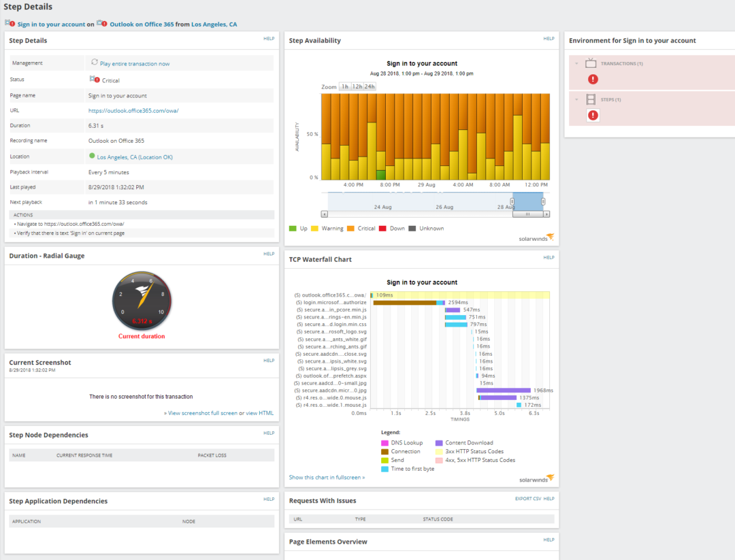Click the left handle of the time range selector
Viewport: 735px width, 560px height.
[x=512, y=201]
